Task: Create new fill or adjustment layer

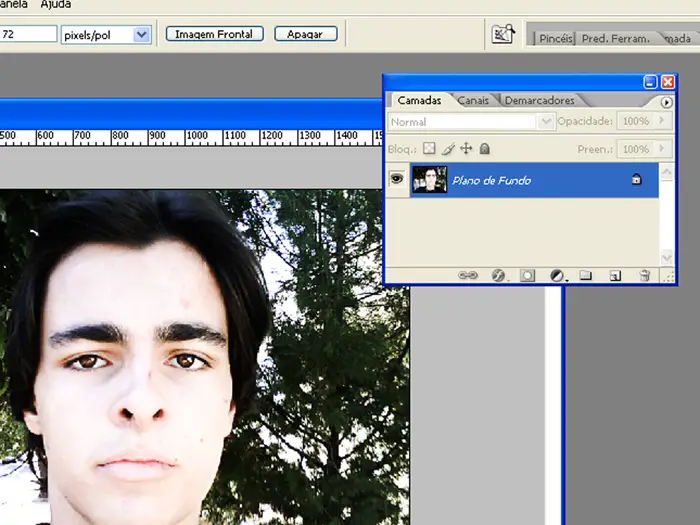Action: point(557,275)
